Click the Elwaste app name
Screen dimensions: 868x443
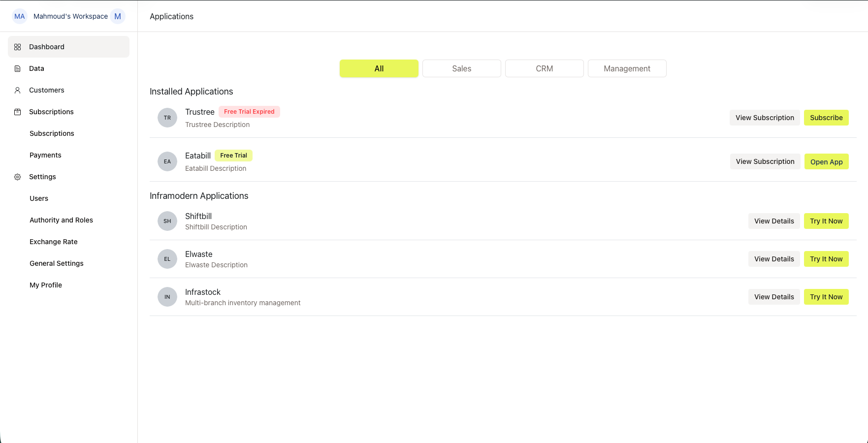point(199,254)
